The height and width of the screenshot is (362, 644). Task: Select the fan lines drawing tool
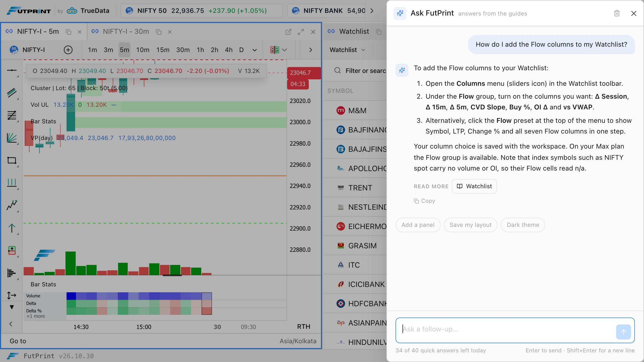pyautogui.click(x=12, y=138)
